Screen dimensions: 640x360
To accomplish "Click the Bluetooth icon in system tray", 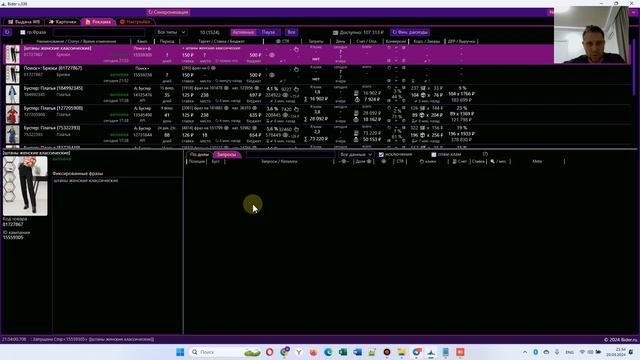I will point(536,352).
